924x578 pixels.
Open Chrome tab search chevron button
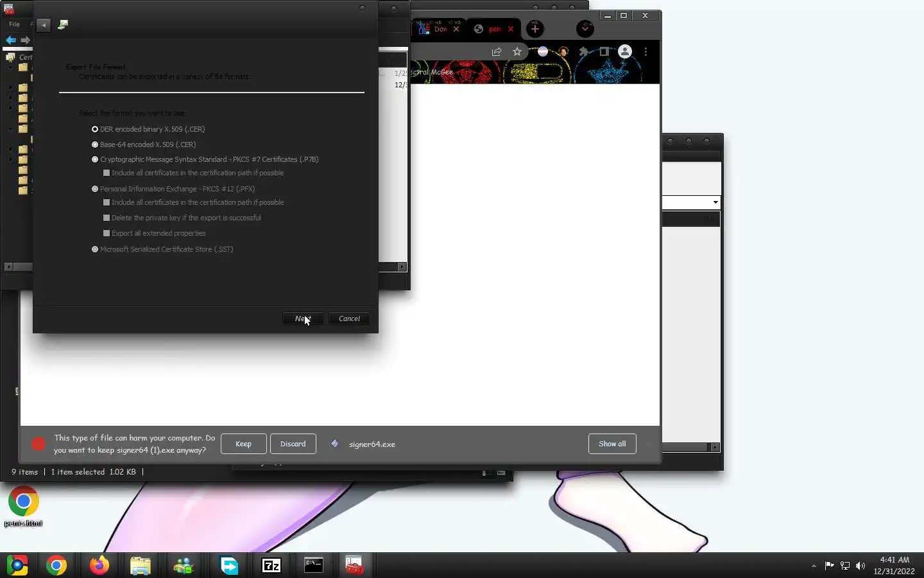585,29
